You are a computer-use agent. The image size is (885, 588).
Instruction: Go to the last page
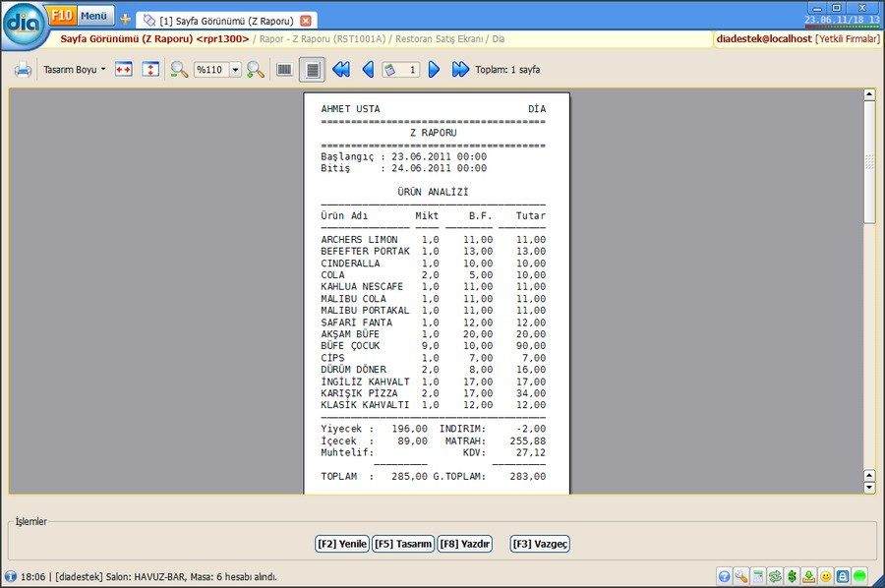point(460,70)
